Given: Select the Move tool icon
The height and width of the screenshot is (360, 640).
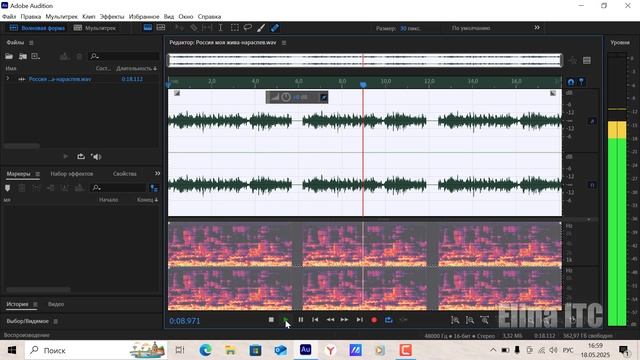Looking at the screenshot, I should click(x=179, y=28).
